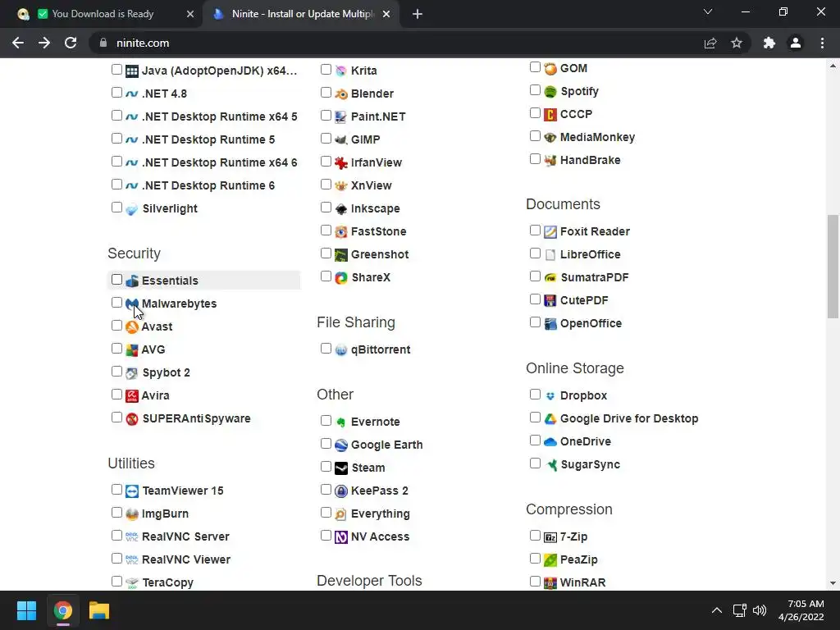This screenshot has height=630, width=840.
Task: Click the Malwarebytes app icon
Action: click(132, 304)
